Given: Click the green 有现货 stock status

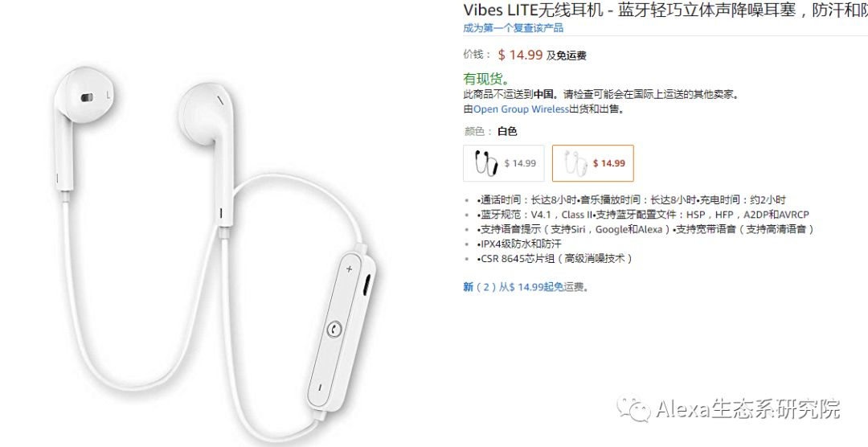Looking at the screenshot, I should (486, 80).
